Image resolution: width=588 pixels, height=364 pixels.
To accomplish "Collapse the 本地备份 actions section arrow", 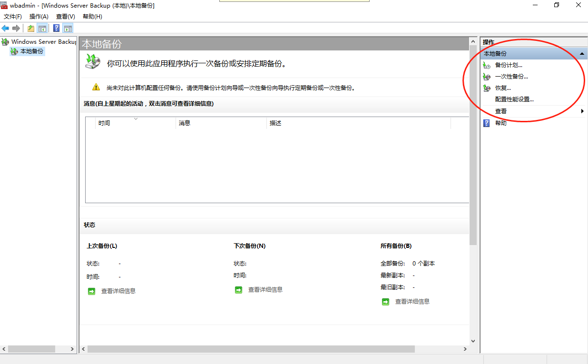I will pyautogui.click(x=582, y=53).
